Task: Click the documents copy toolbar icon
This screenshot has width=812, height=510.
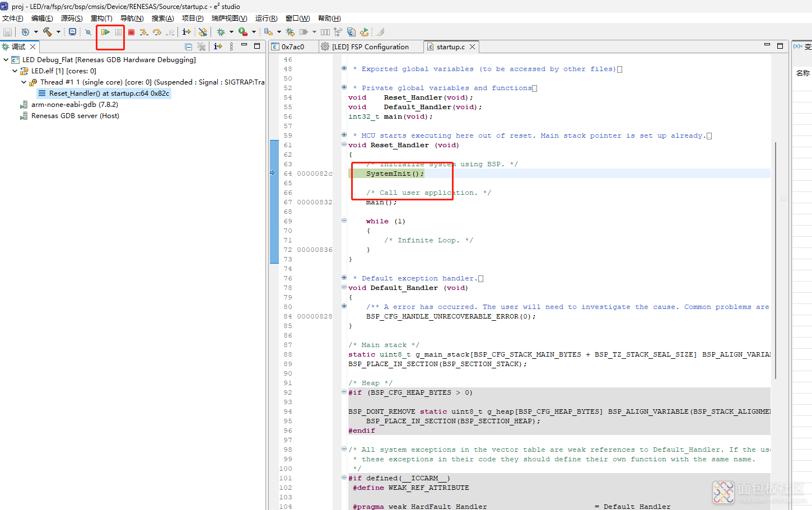Action: (351, 32)
